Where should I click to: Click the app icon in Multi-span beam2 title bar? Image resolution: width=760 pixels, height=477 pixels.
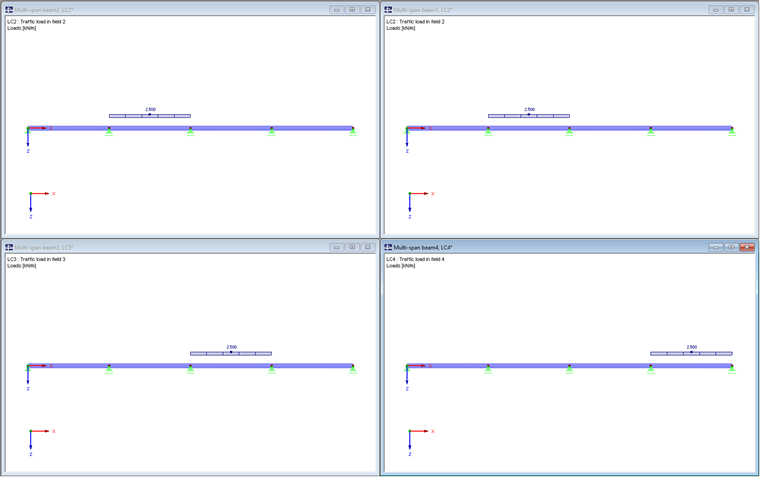(9, 9)
